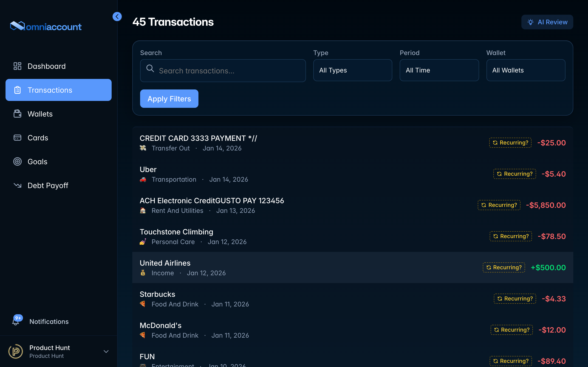
Task: Mark United Airlines income as recurring
Action: [504, 267]
